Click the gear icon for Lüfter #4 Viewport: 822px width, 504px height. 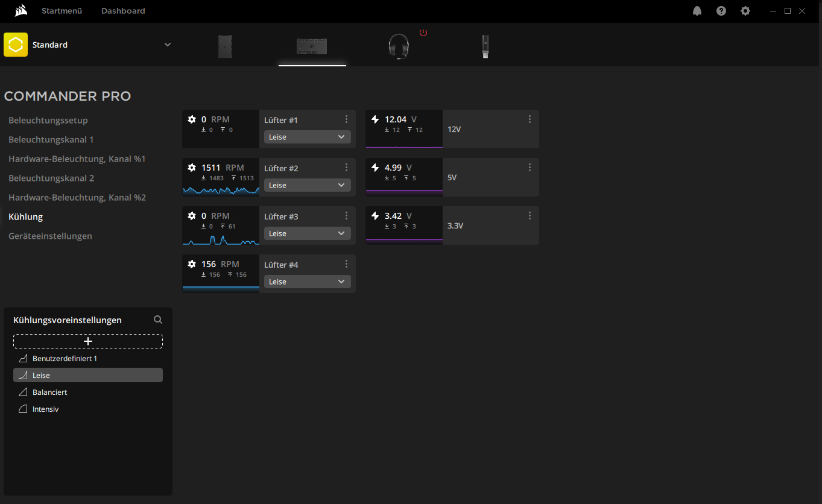tap(192, 264)
